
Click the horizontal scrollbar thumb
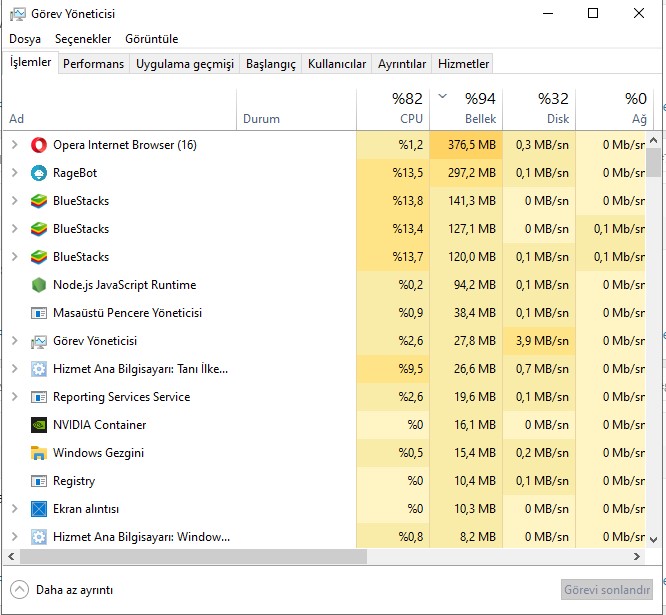(193, 556)
